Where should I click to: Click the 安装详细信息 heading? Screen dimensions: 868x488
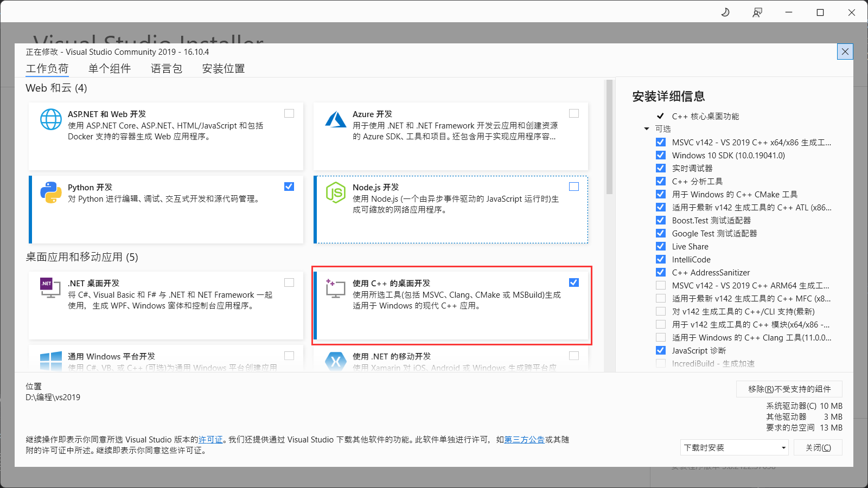(x=668, y=97)
